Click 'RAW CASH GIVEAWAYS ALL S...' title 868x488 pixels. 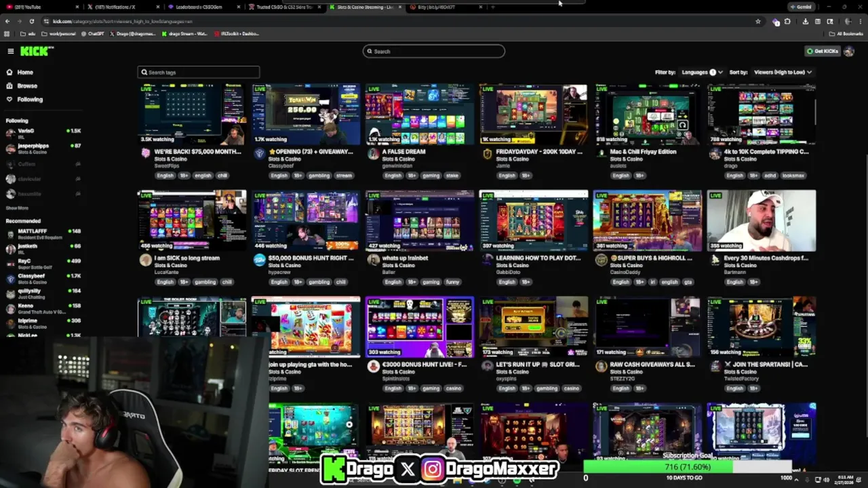tap(652, 365)
